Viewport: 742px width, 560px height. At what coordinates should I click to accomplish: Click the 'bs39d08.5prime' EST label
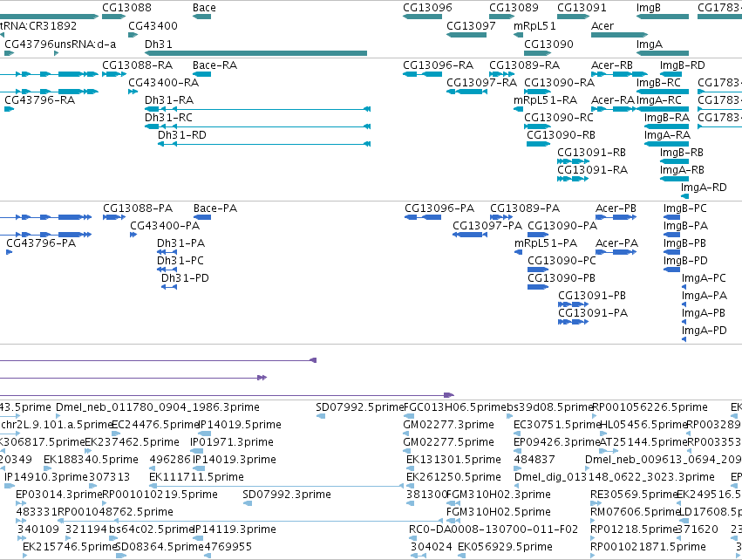click(x=550, y=407)
